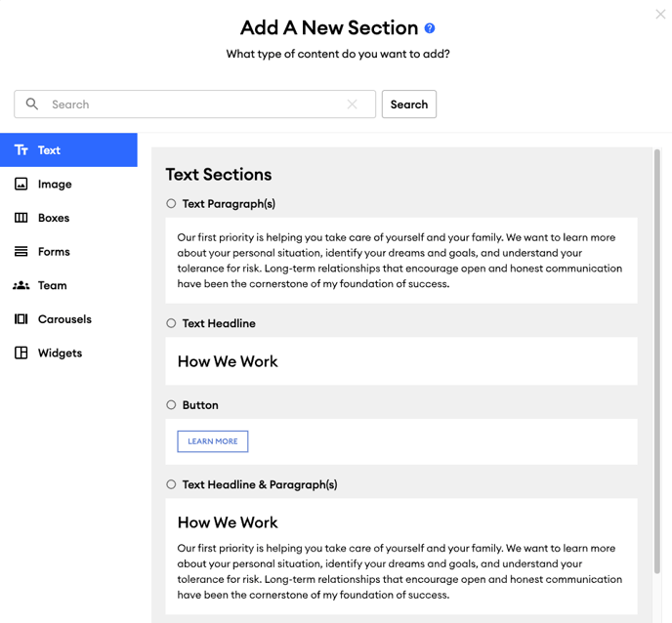Select Text Headline & Paragraph(s) radio button
The width and height of the screenshot is (672, 623).
(x=171, y=484)
